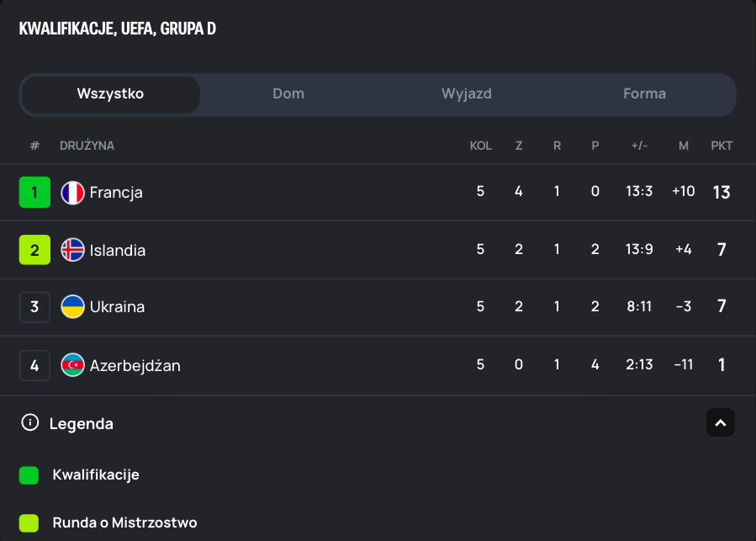Click the lime position 2 badge
The image size is (756, 541).
(34, 250)
